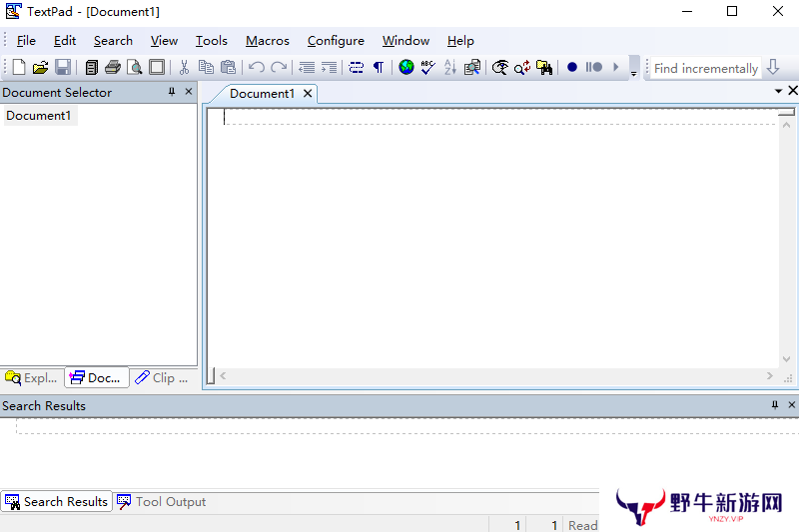
Task: Create a new document with toolbar icon
Action: click(x=19, y=67)
